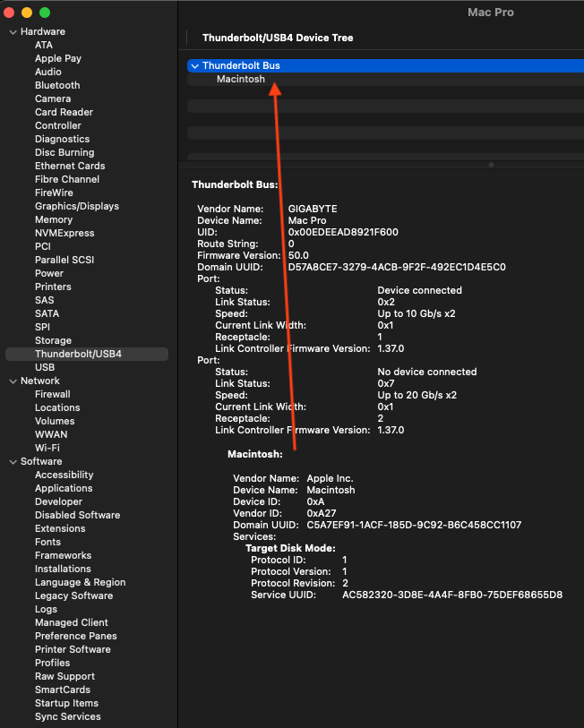Open Preference Panes entry
Image resolution: width=584 pixels, height=728 pixels.
click(76, 637)
